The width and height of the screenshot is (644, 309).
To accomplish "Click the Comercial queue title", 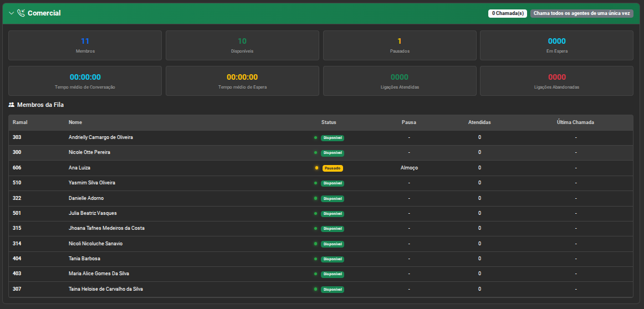I will click(44, 13).
